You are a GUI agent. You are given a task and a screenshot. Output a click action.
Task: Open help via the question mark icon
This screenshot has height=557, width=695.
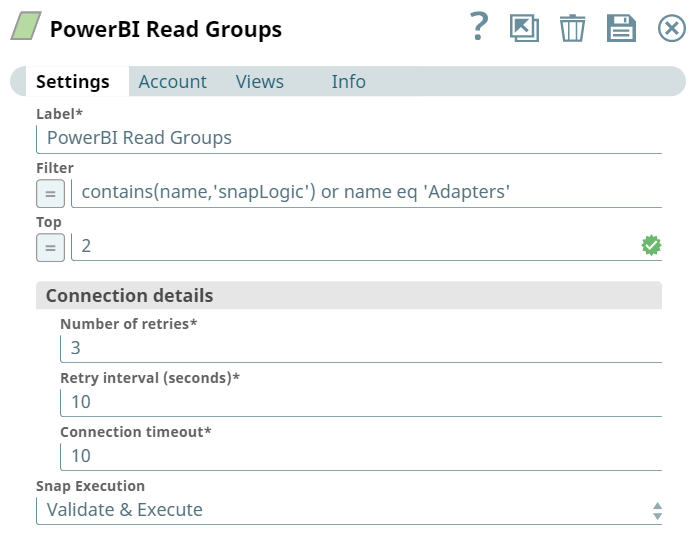coord(479,27)
